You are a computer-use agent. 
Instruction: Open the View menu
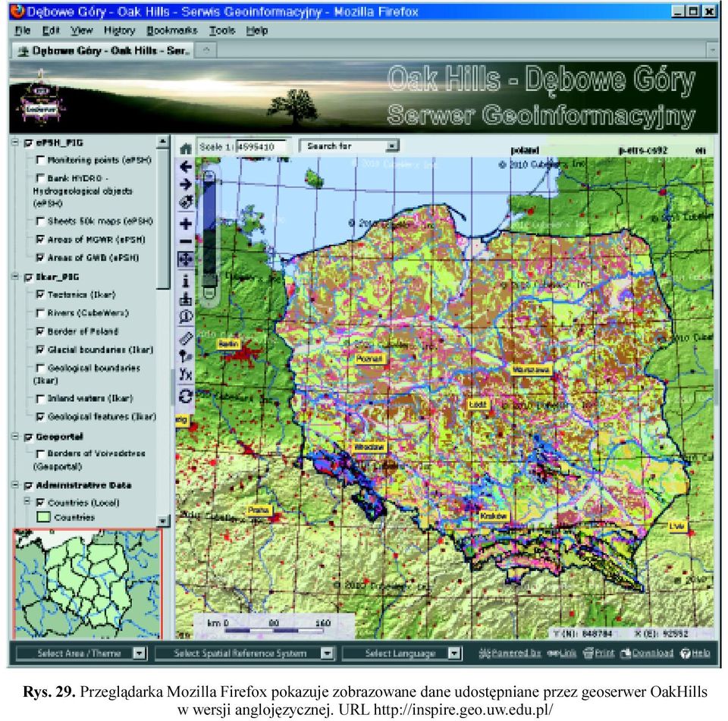pos(82,30)
